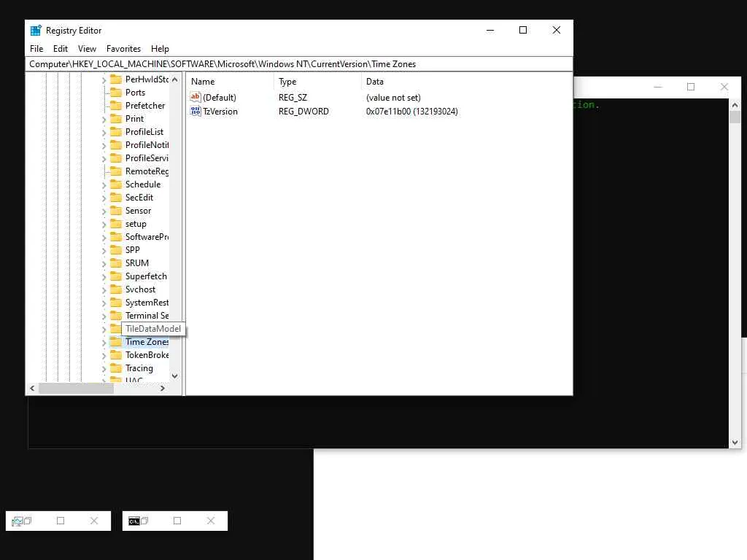Click the Svchost folder icon

click(x=116, y=289)
